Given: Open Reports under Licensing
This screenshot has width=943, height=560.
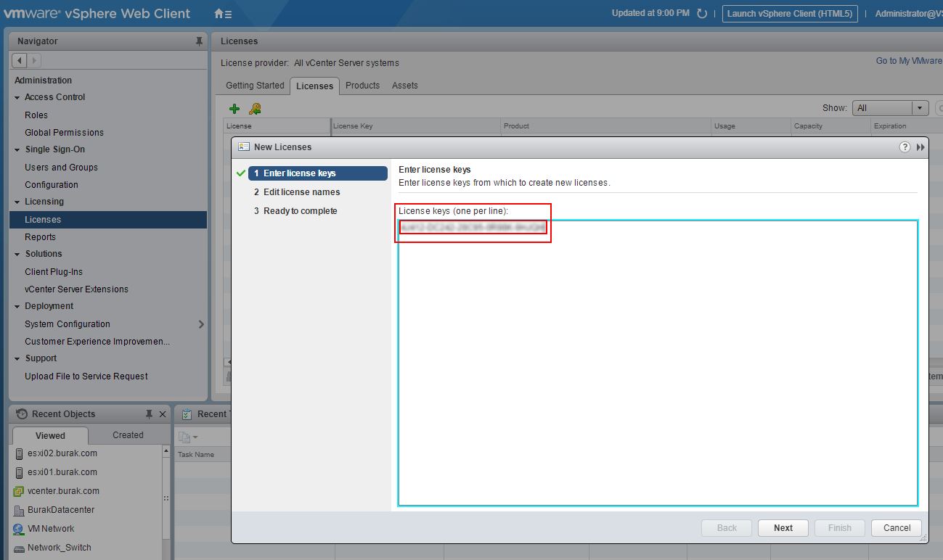Looking at the screenshot, I should point(40,237).
